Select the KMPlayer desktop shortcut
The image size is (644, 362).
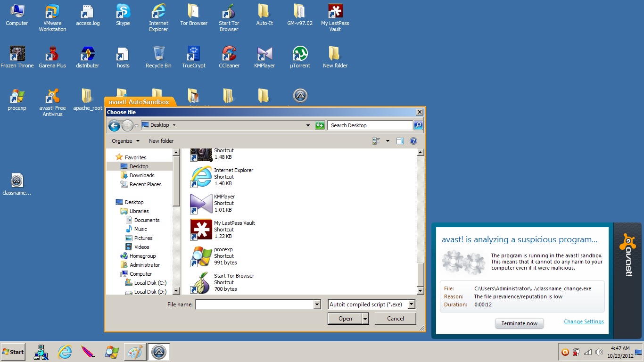(x=264, y=58)
